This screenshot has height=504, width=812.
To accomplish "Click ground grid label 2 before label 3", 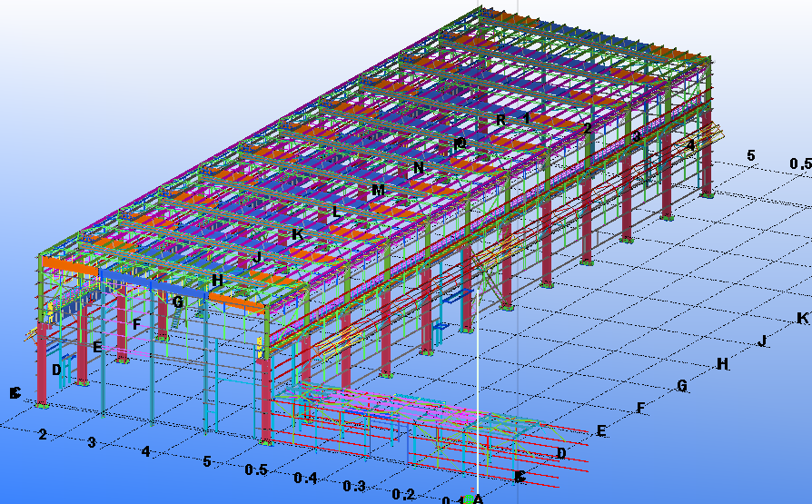I will click(43, 434).
